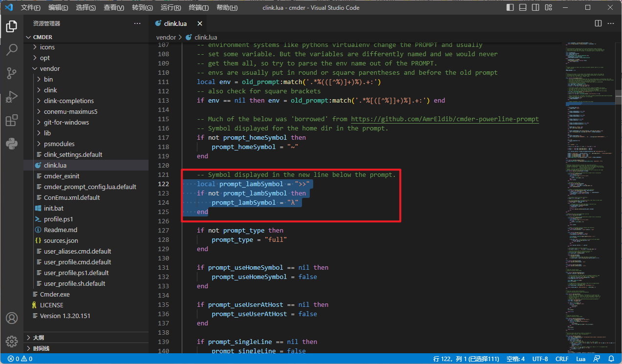Toggle primary side bar layout icon
The image size is (622, 364).
coord(510,7)
